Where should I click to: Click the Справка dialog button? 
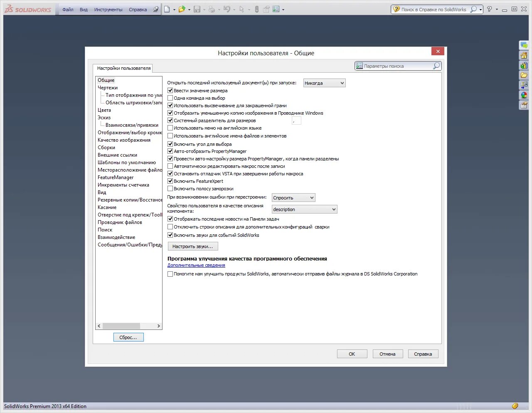423,354
